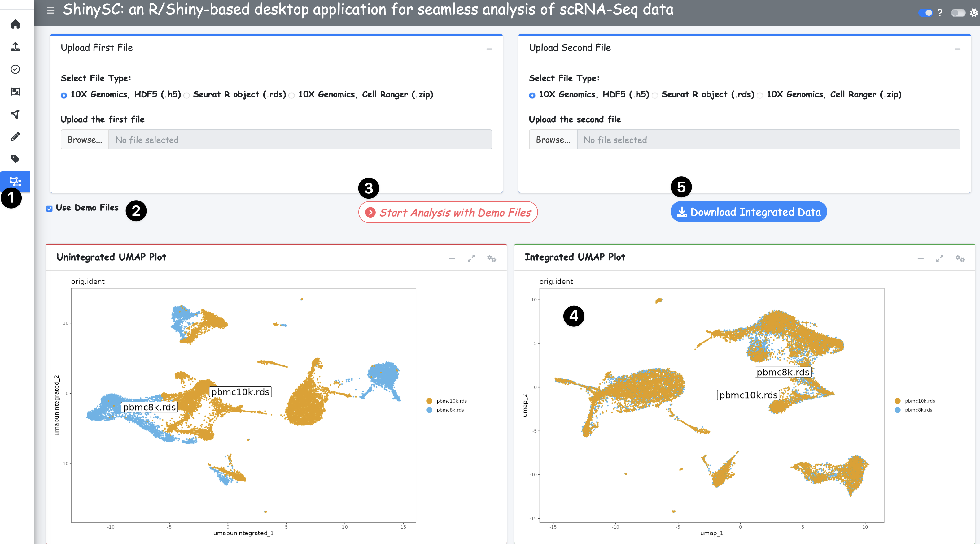Collapse the Upload First File box

489,49
